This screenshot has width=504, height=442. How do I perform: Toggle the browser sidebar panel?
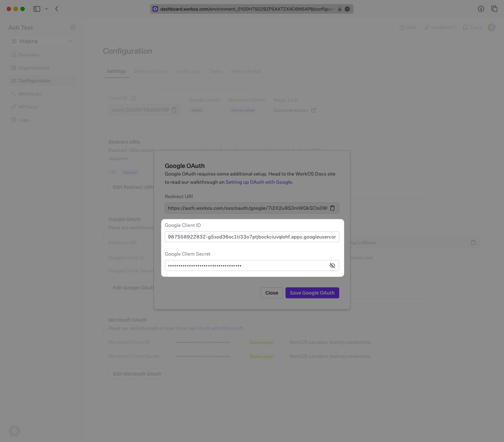37,9
